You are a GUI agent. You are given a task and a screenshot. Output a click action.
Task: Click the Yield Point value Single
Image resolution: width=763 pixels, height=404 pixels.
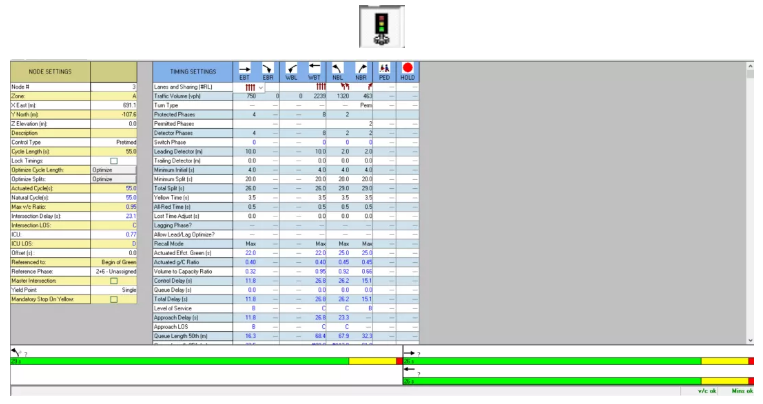point(113,290)
